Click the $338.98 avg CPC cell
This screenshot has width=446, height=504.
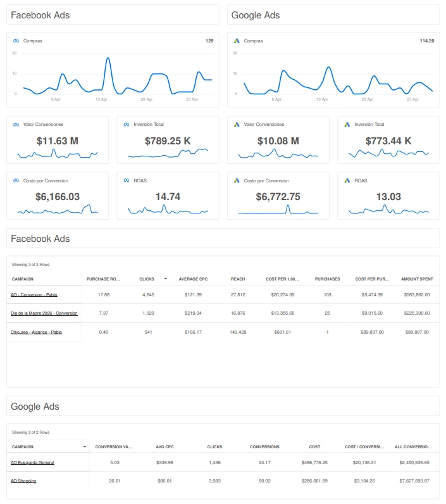[x=164, y=463]
